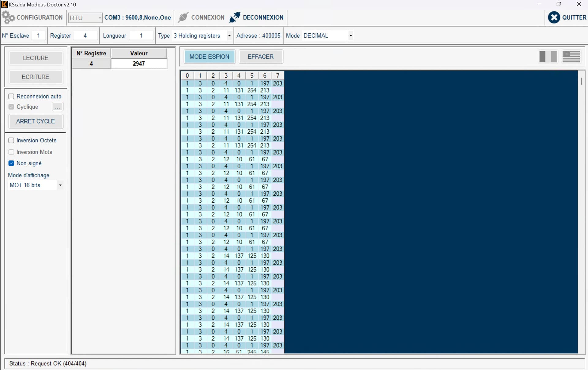Viewport: 588px width, 370px height.
Task: Open CONFIGURATION via gear icon
Action: 8,17
